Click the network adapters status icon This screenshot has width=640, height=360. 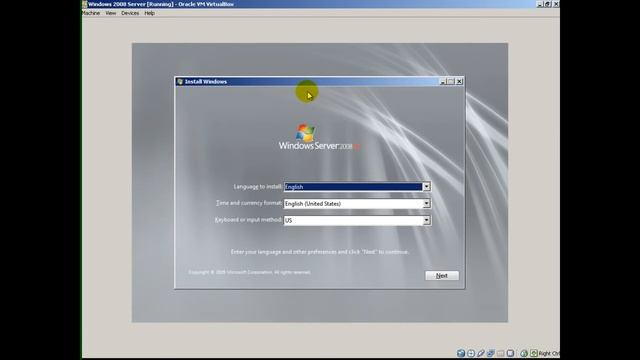click(x=491, y=353)
